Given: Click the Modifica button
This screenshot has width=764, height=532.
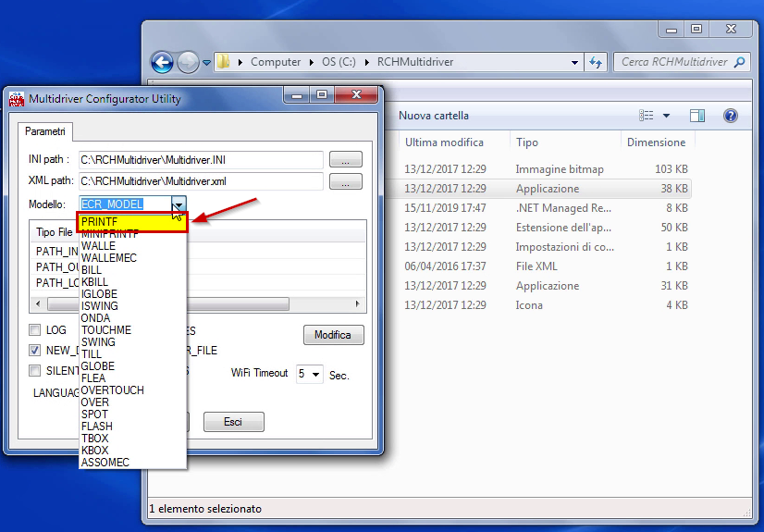Looking at the screenshot, I should tap(333, 335).
